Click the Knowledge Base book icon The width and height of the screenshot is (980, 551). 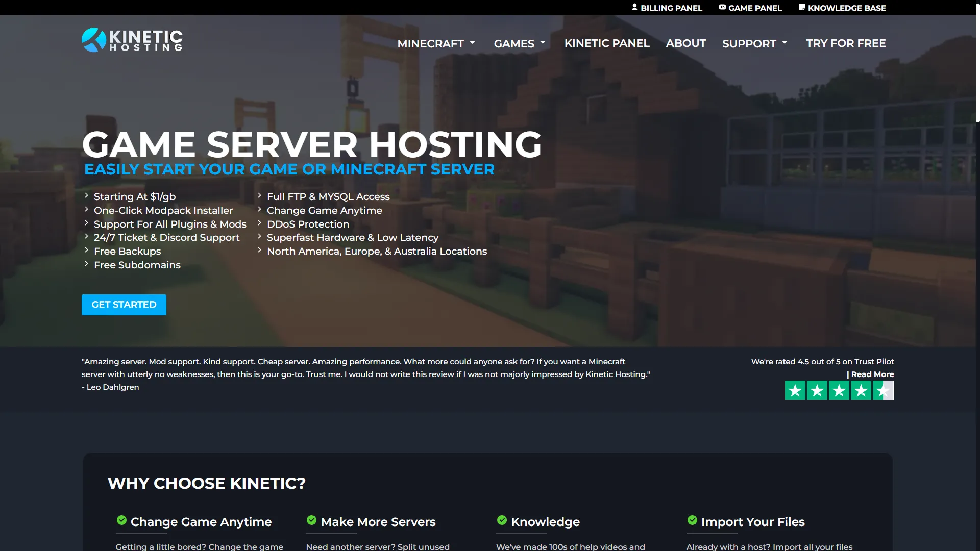click(x=802, y=7)
